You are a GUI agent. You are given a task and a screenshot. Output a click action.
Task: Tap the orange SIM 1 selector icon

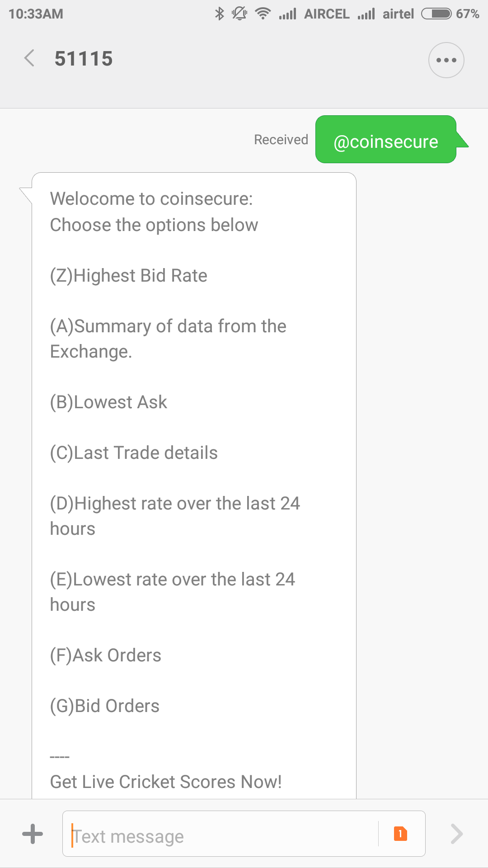tap(400, 833)
